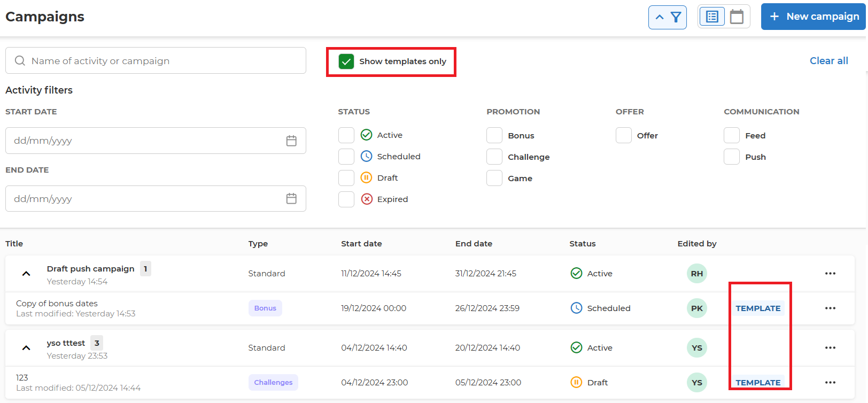Click the activity count badge 1 beside Draft push campaign

pos(145,268)
